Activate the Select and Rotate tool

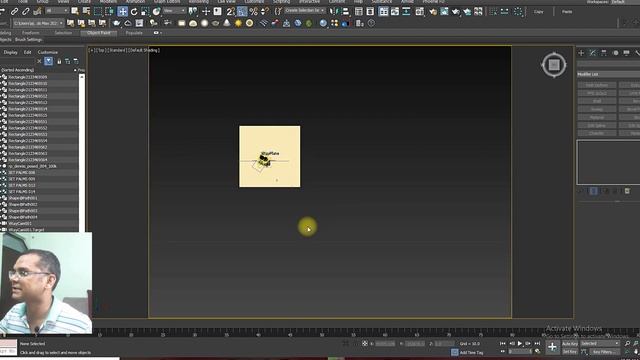pyautogui.click(x=134, y=11)
